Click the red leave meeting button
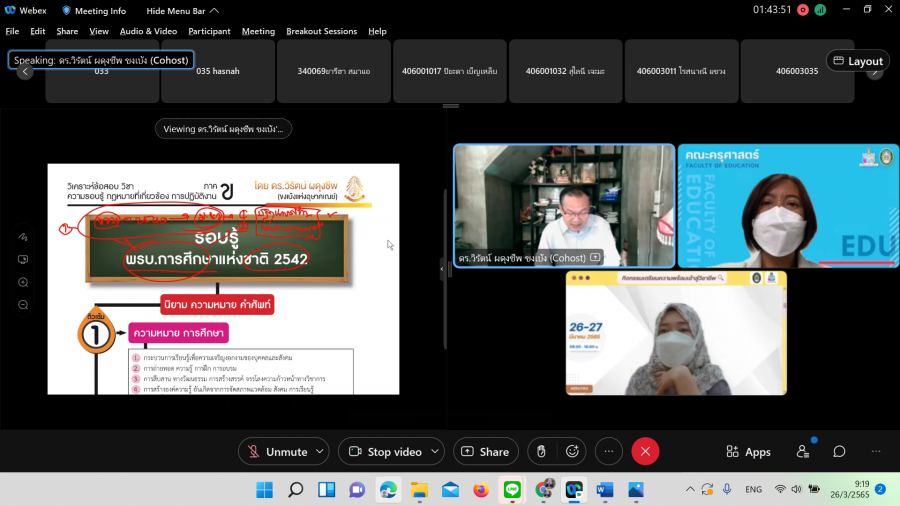Viewport: 900px width, 506px height. point(645,452)
